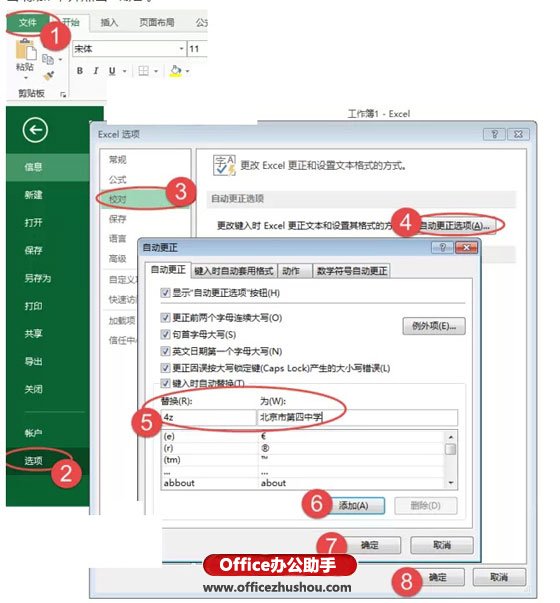The image size is (560, 603).
Task: Click help icon in 自动更正 dialog title bar
Action: coord(442,247)
